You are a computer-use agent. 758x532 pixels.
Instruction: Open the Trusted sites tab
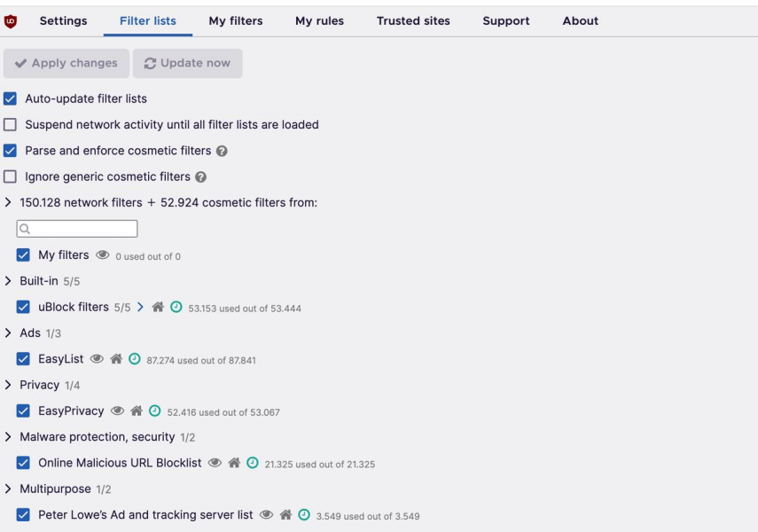(413, 20)
